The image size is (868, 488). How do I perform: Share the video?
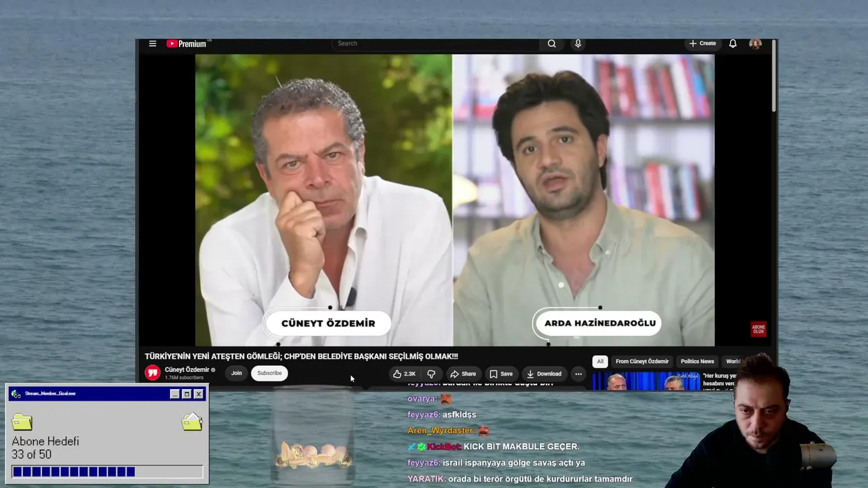[x=463, y=373]
